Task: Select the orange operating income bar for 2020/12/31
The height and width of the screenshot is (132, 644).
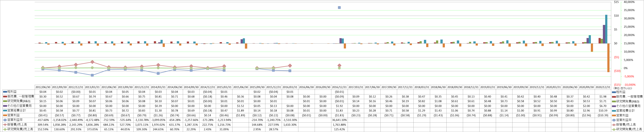Action: coord(609,58)
